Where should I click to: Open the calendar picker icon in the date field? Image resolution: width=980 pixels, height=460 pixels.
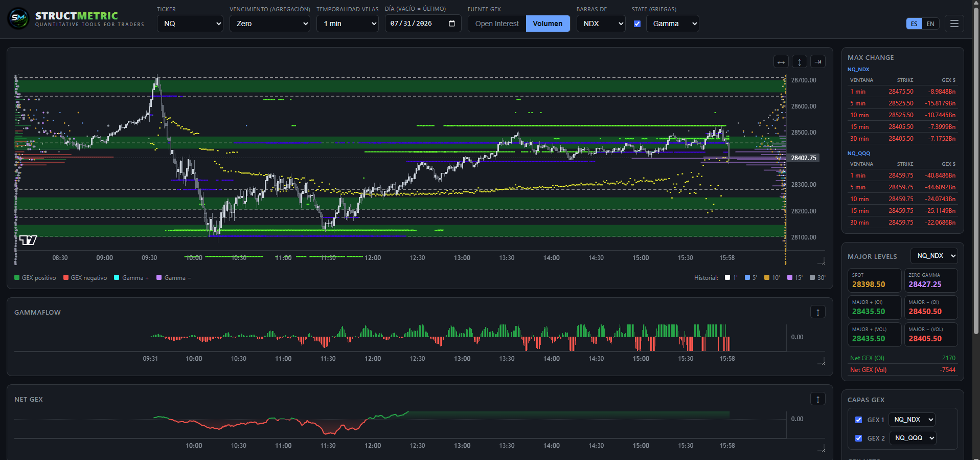click(x=451, y=24)
